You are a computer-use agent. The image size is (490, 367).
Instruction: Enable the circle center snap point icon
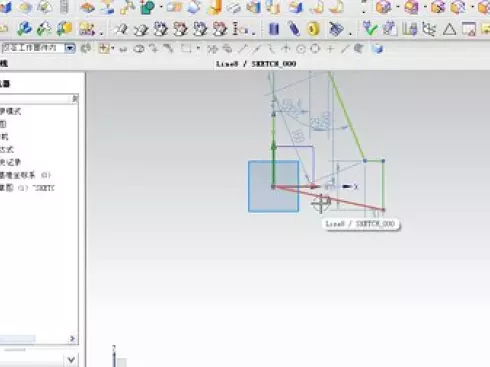coord(301,49)
